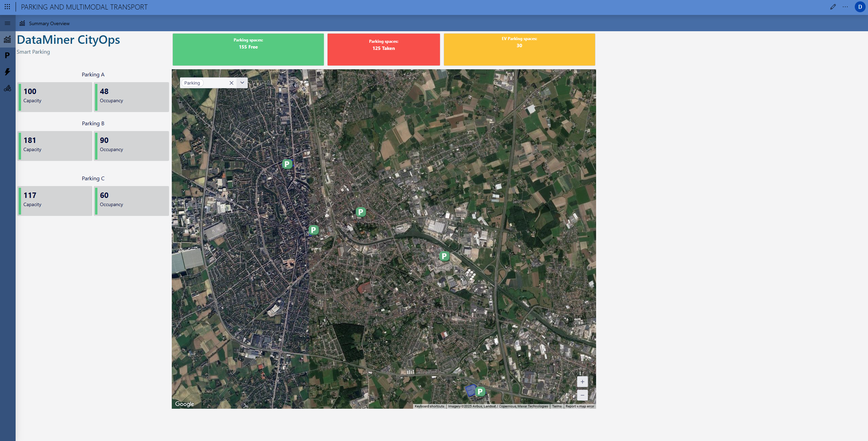
Task: Open the Parking P page in sidebar
Action: tap(7, 55)
